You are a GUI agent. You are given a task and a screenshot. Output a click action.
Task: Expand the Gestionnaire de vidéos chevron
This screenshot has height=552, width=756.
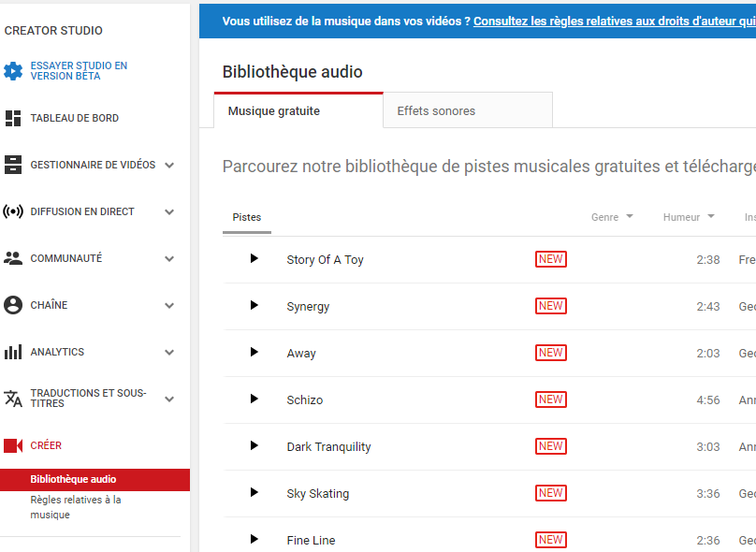tap(169, 166)
